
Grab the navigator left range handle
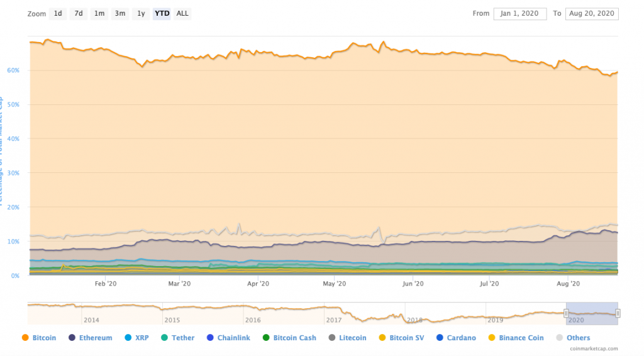[x=566, y=313]
